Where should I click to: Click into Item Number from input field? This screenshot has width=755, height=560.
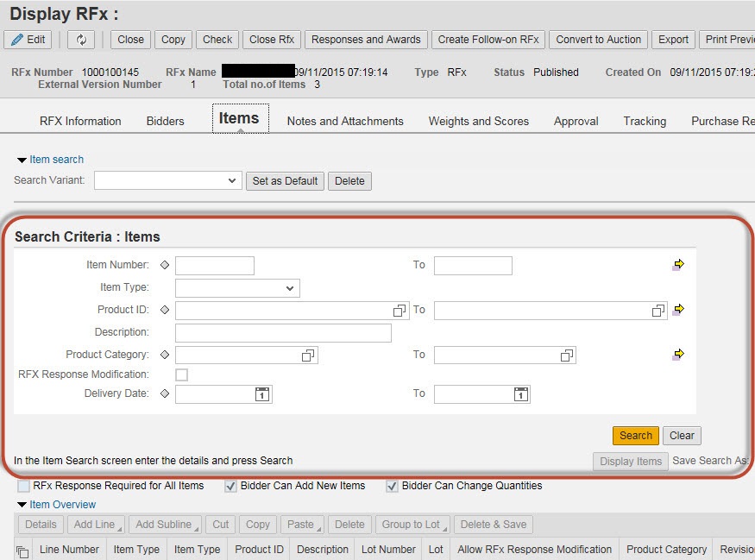click(x=215, y=266)
